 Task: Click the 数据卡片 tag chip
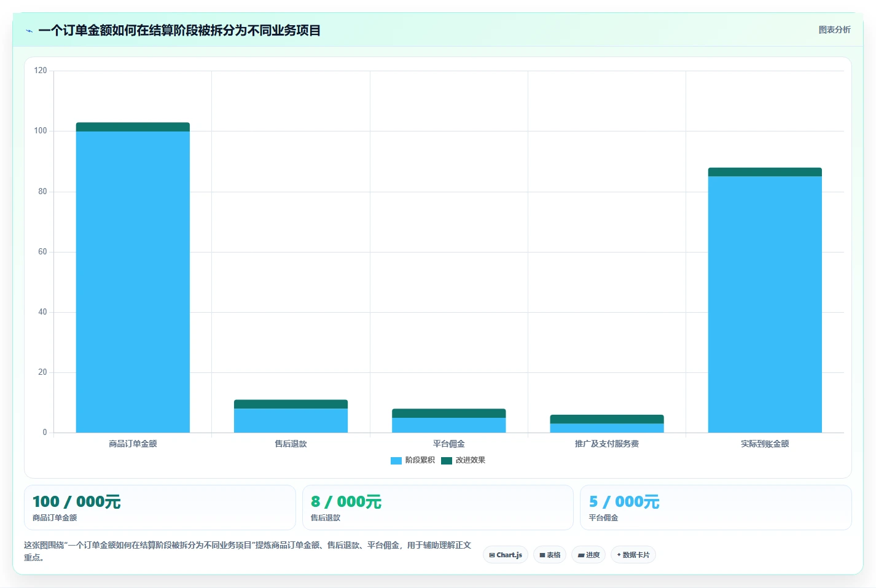[x=633, y=555]
